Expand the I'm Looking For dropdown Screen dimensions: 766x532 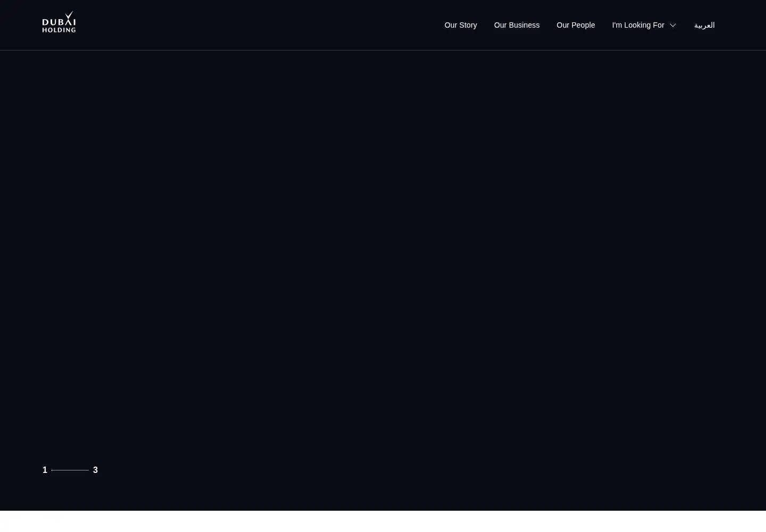[x=644, y=25]
